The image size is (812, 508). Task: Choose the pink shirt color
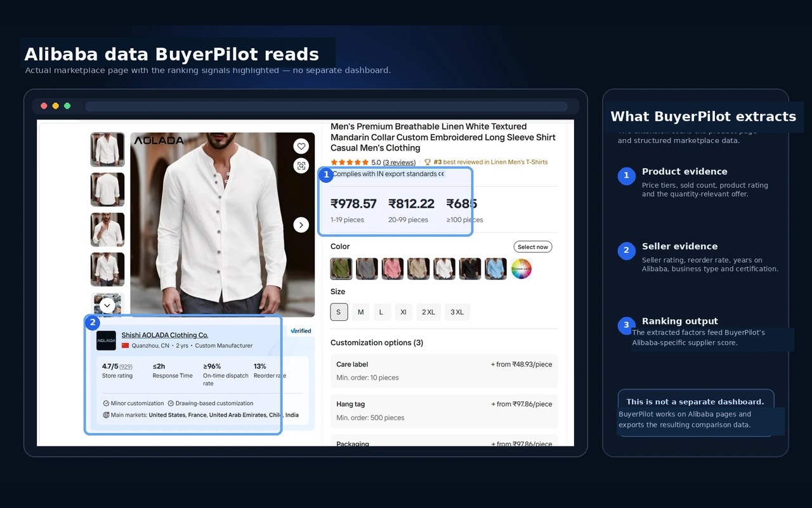(x=393, y=269)
